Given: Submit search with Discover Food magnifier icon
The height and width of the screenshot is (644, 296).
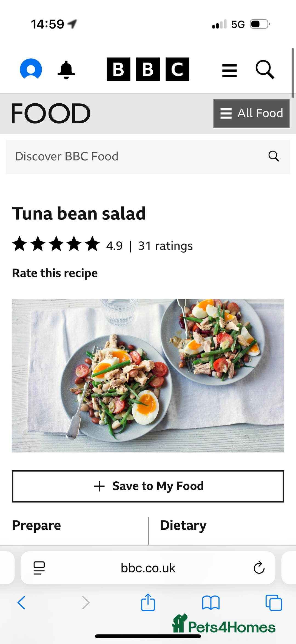Looking at the screenshot, I should pos(274,156).
